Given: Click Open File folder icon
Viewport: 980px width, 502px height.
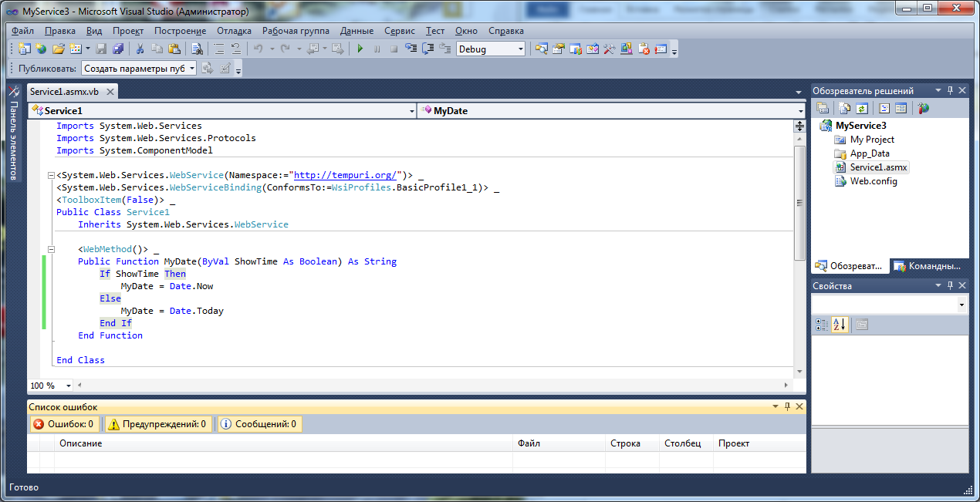Looking at the screenshot, I should click(58, 49).
